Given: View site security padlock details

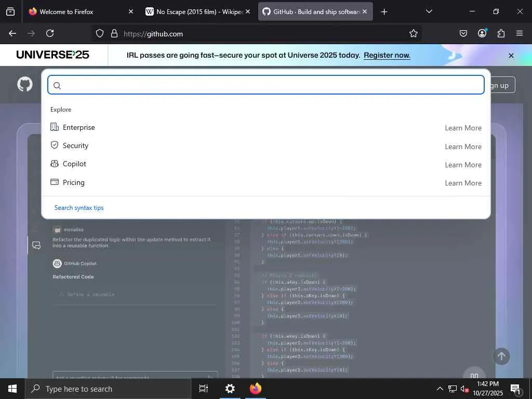Looking at the screenshot, I should pyautogui.click(x=114, y=34).
